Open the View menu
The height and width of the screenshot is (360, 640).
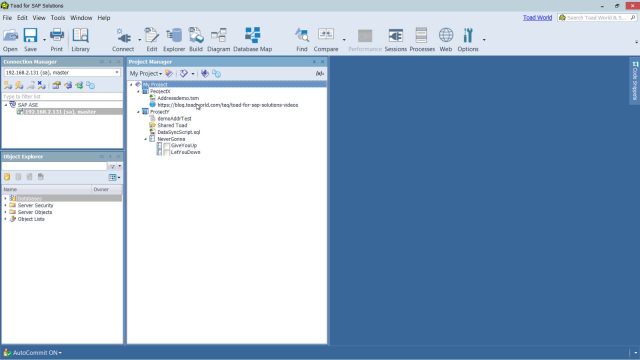(x=39, y=18)
